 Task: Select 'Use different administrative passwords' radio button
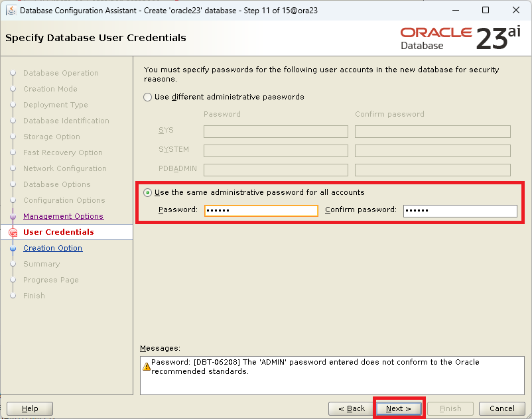click(147, 97)
